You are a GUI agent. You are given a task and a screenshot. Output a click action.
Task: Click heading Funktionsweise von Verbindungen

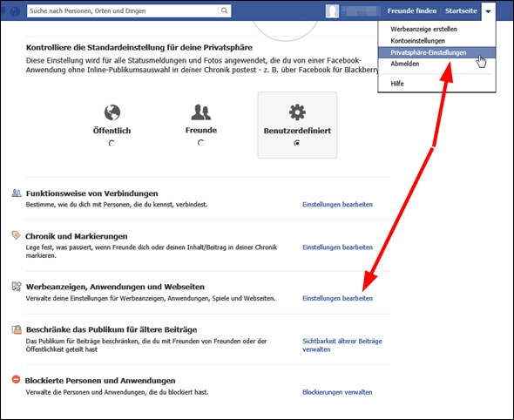(91, 193)
